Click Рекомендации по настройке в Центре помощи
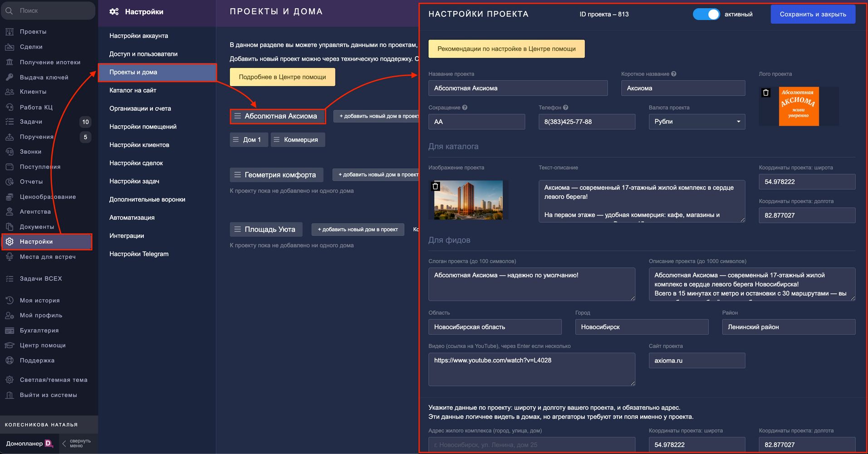 (506, 49)
